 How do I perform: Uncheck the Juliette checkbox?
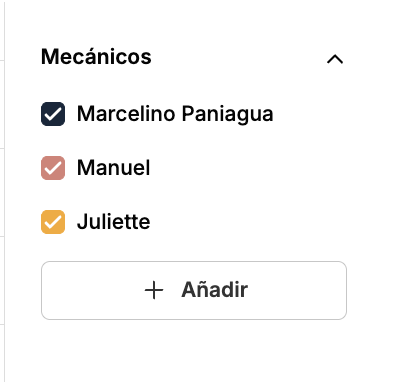[x=53, y=222]
